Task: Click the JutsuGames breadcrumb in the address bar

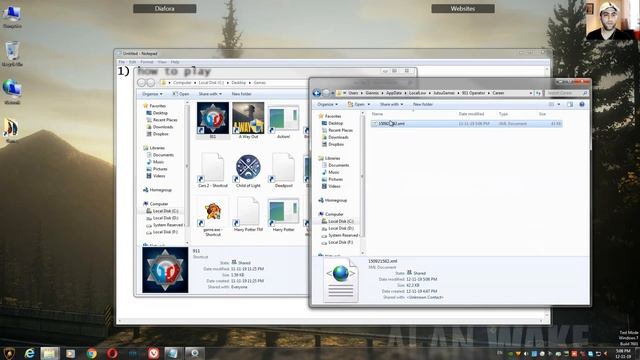Action: coord(444,93)
